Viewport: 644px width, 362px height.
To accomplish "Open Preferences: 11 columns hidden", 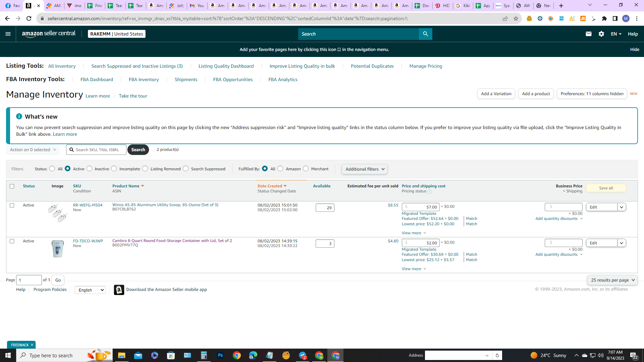I will click(x=592, y=94).
